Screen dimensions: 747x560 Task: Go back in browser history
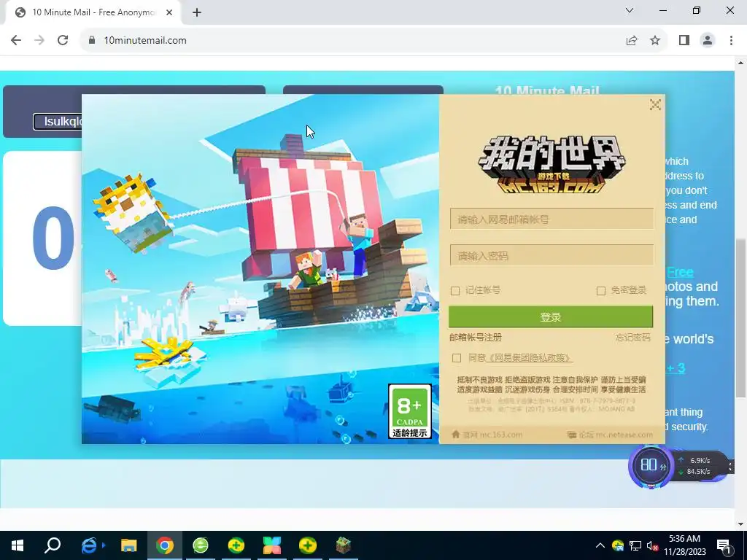point(16,40)
